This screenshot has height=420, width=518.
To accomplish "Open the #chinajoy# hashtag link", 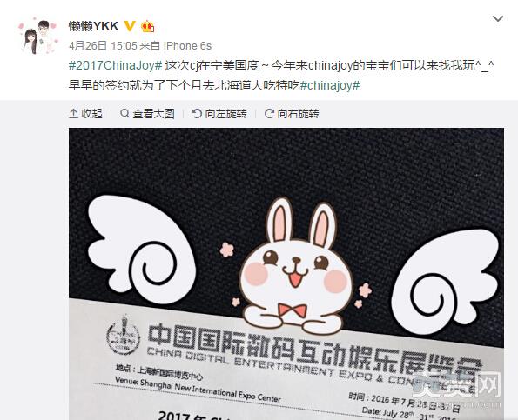I will 330,85.
